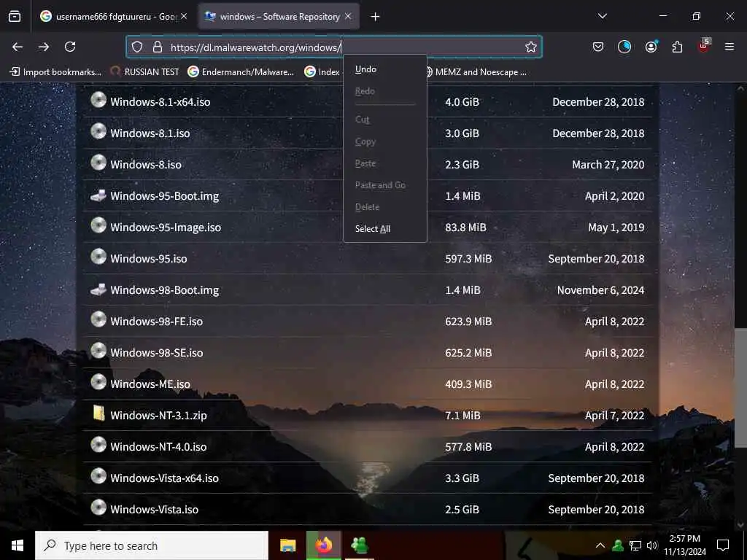Open the volume speaker tray icon
This screenshot has height=560, width=747.
652,545
